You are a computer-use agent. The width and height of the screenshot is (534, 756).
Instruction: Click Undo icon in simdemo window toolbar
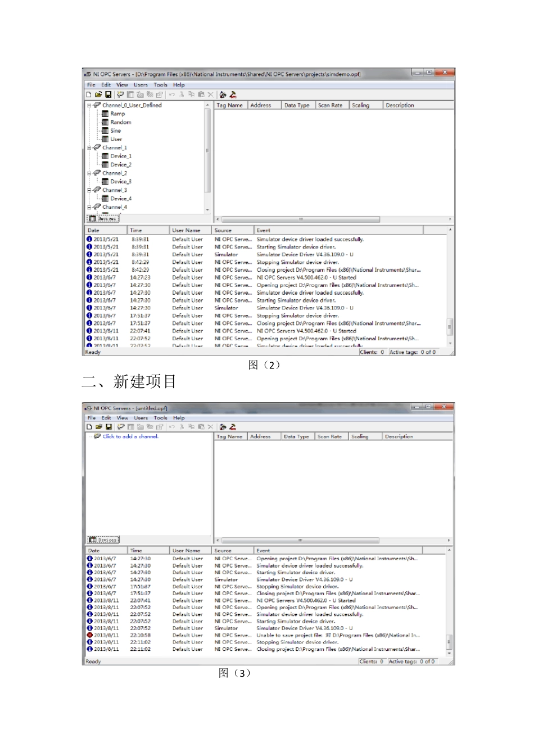(x=172, y=94)
